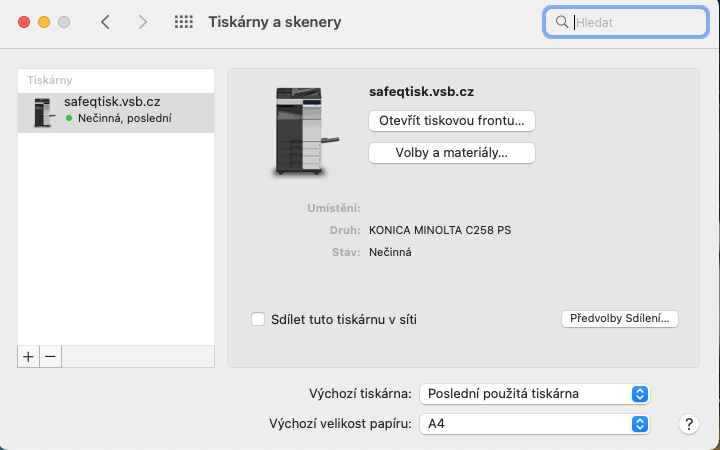Enable Sdílet tuto tiskárnu v síti checkbox
This screenshot has height=450, width=720.
point(258,319)
